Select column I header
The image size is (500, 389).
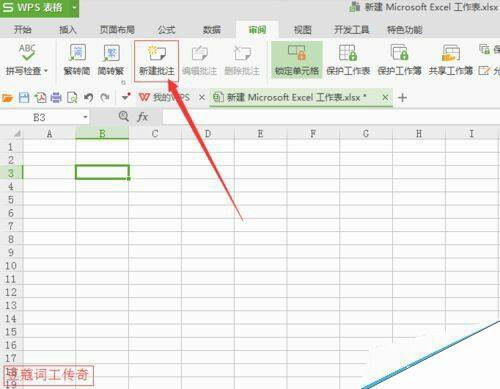coord(471,134)
